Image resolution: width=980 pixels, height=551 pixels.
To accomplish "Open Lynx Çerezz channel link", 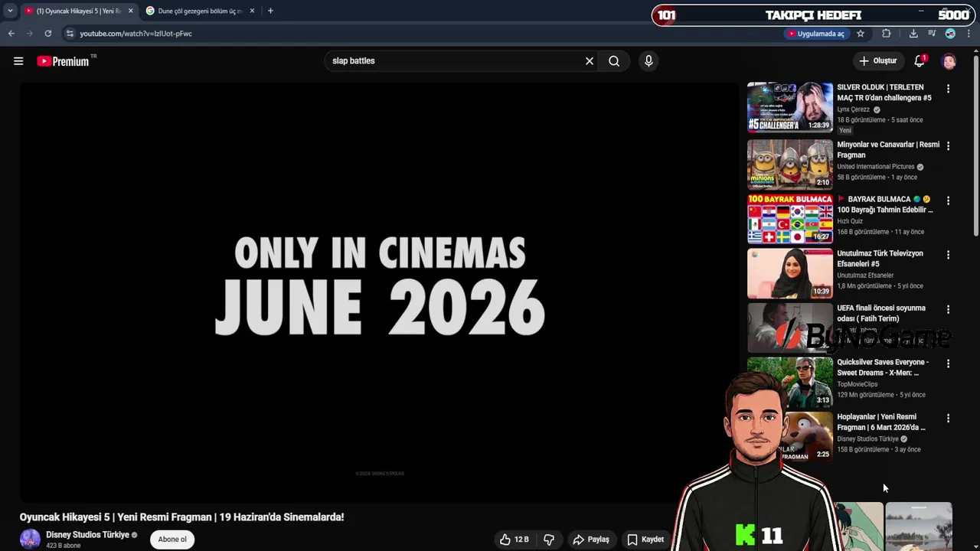I will point(854,109).
